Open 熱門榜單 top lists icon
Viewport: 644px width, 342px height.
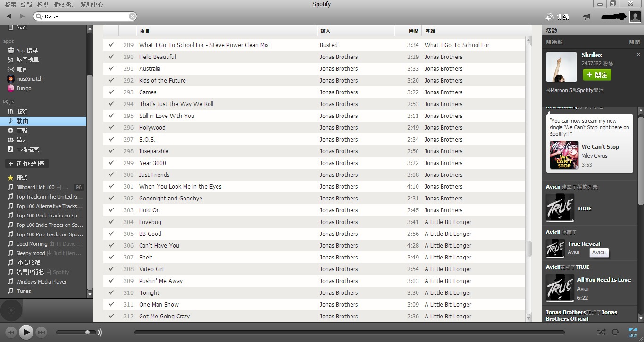click(11, 60)
